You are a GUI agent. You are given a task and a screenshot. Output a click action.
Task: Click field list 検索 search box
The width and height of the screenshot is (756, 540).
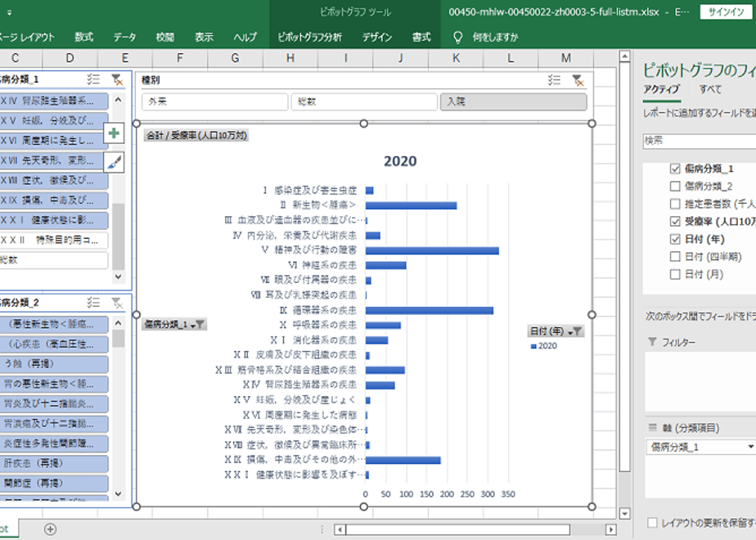coord(699,141)
